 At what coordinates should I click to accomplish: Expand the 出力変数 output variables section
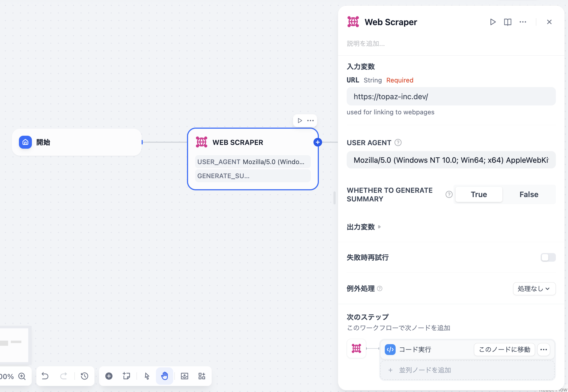click(x=364, y=227)
